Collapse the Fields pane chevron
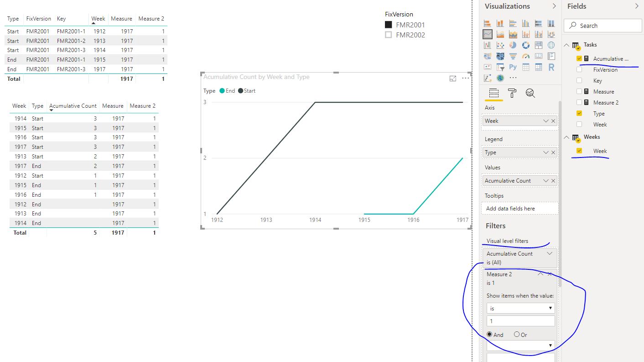Image resolution: width=644 pixels, height=362 pixels. coord(637,6)
